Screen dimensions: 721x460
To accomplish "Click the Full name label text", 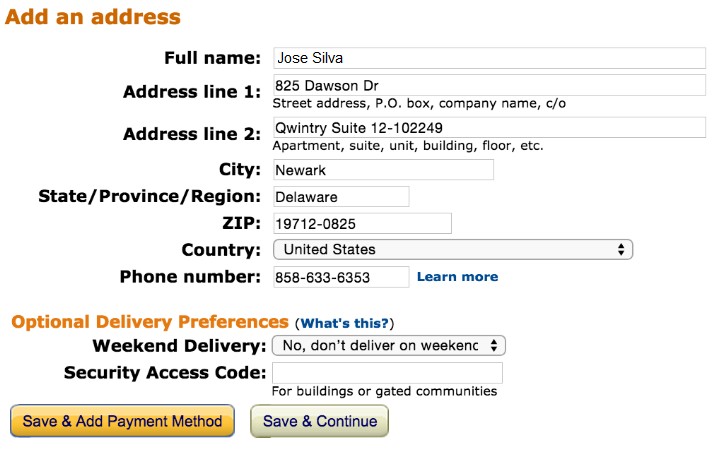I will [x=212, y=58].
